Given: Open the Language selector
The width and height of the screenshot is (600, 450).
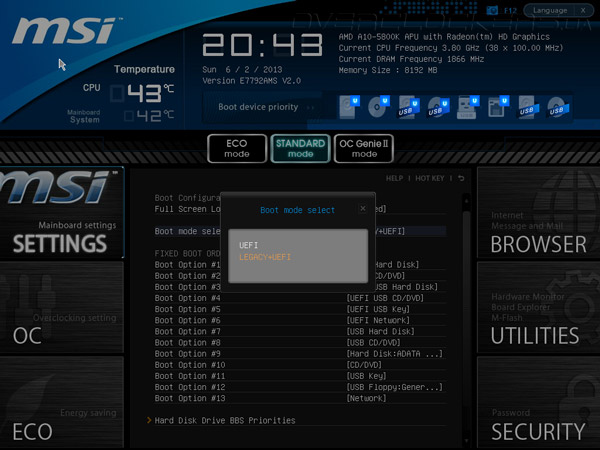Looking at the screenshot, I should pos(550,10).
